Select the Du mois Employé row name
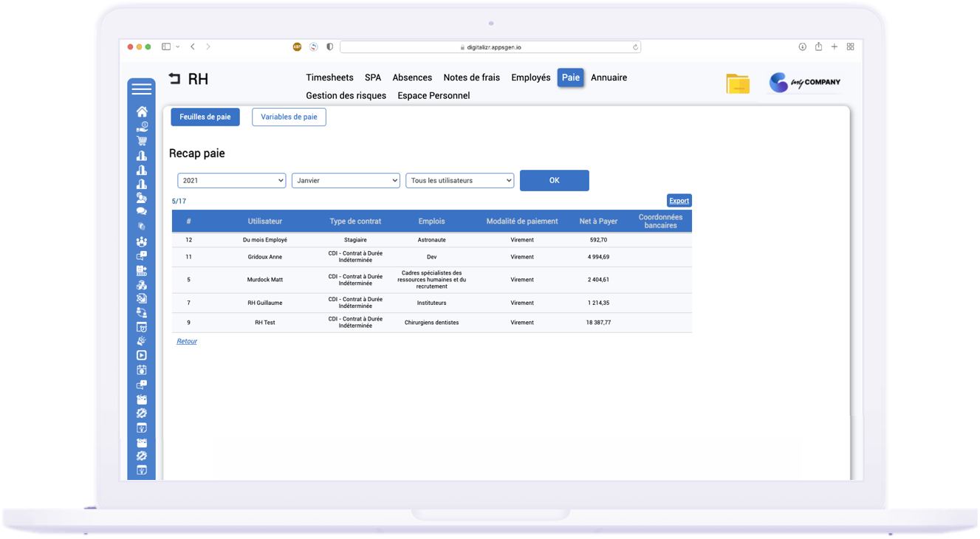This screenshot has height=539, width=980. 265,240
